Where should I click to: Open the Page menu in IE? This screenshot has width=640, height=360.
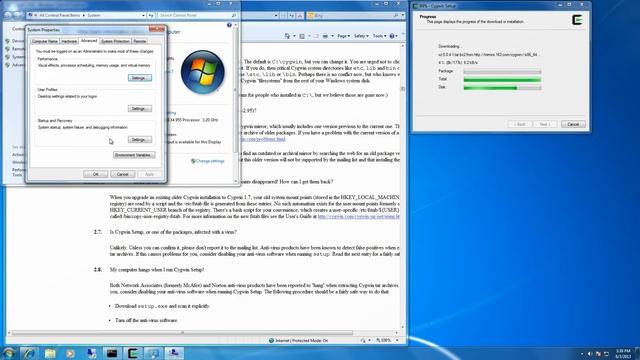point(344,36)
